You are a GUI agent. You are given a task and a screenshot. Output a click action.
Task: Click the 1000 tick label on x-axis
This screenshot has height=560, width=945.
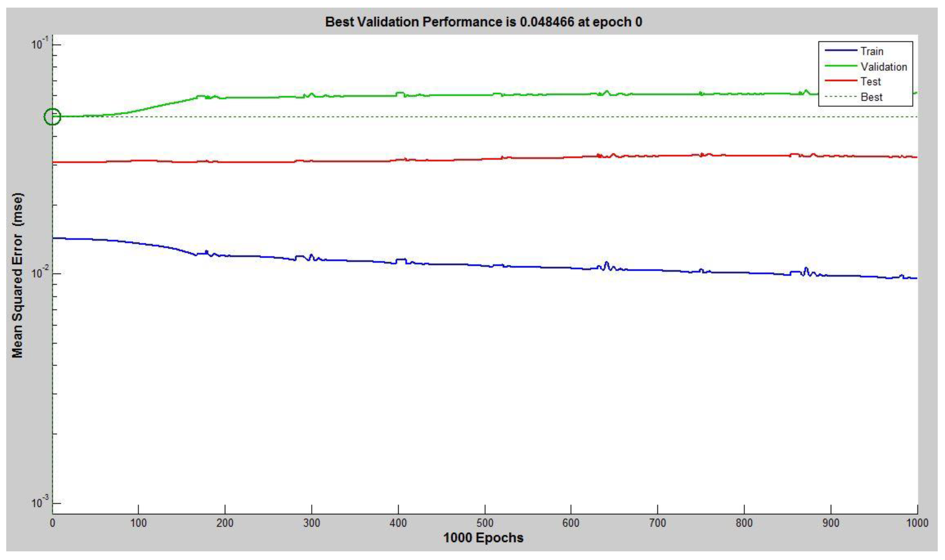917,523
